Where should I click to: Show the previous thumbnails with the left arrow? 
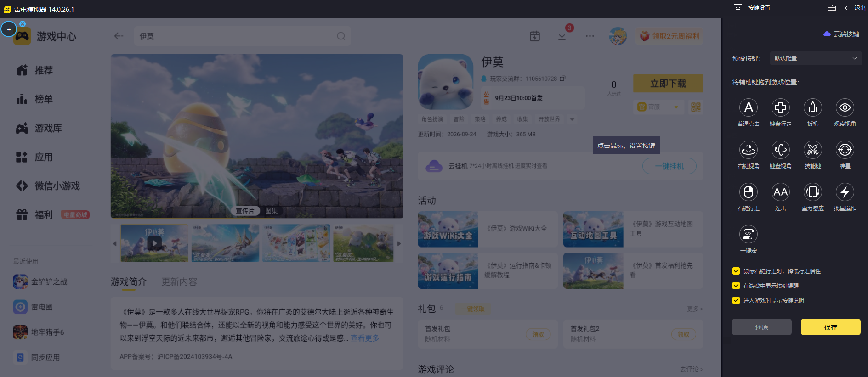point(114,243)
